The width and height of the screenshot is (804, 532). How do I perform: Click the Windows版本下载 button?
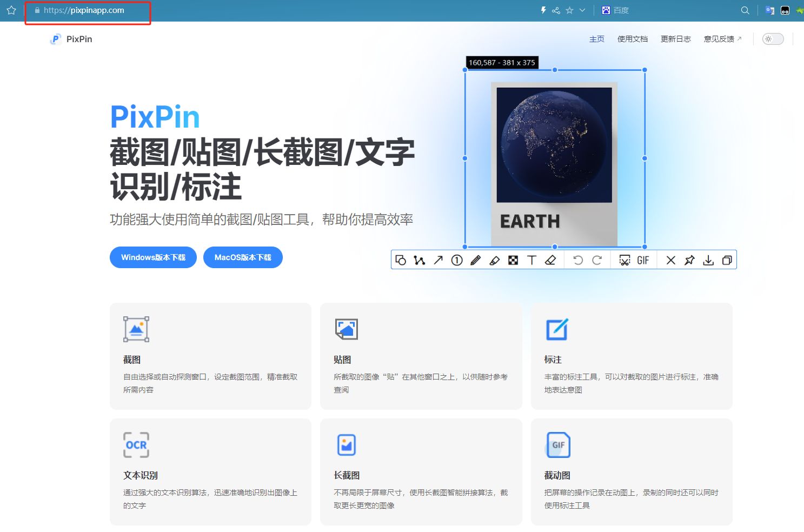point(153,257)
